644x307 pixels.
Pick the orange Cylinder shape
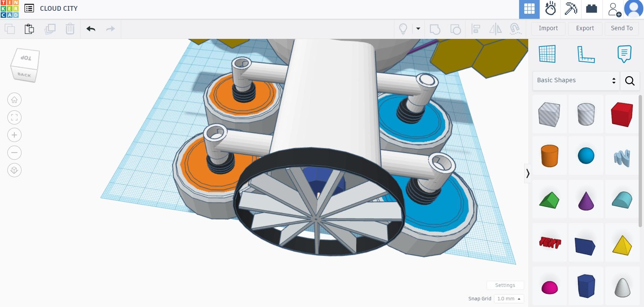pyautogui.click(x=549, y=156)
